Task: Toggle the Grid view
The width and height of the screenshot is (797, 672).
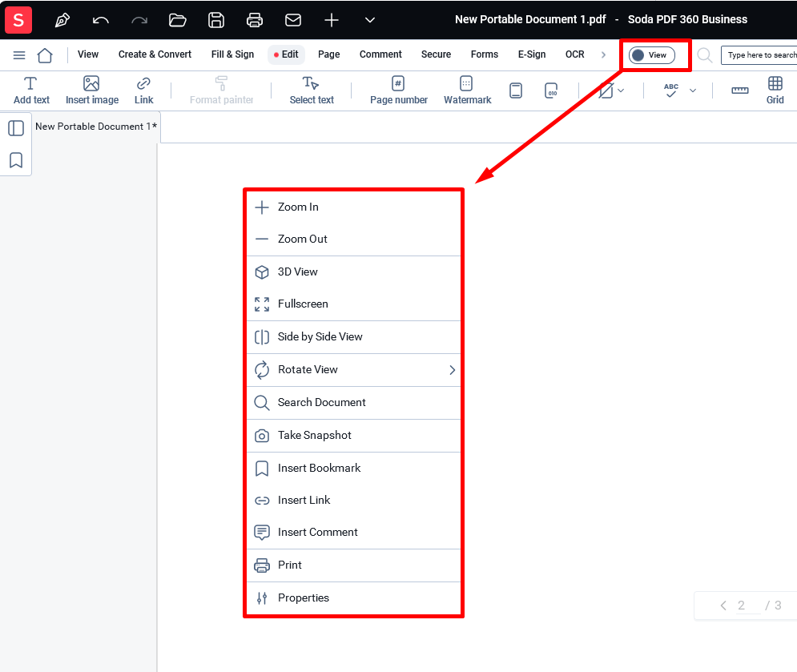Action: pos(775,91)
